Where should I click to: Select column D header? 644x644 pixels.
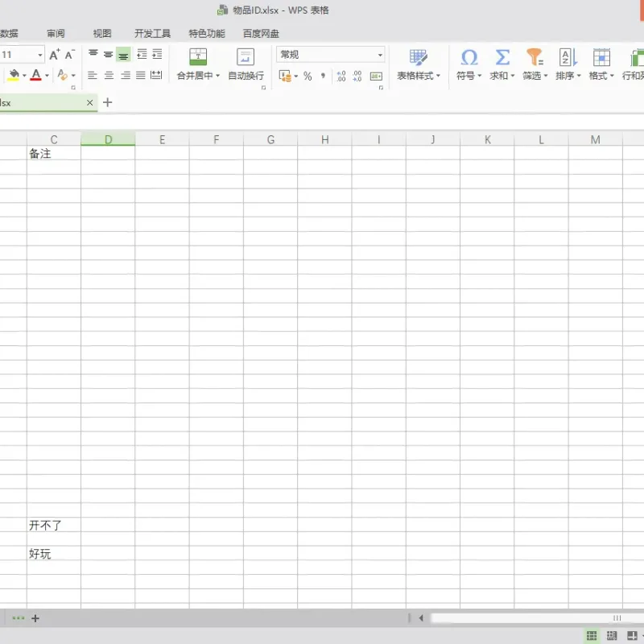[x=108, y=139]
